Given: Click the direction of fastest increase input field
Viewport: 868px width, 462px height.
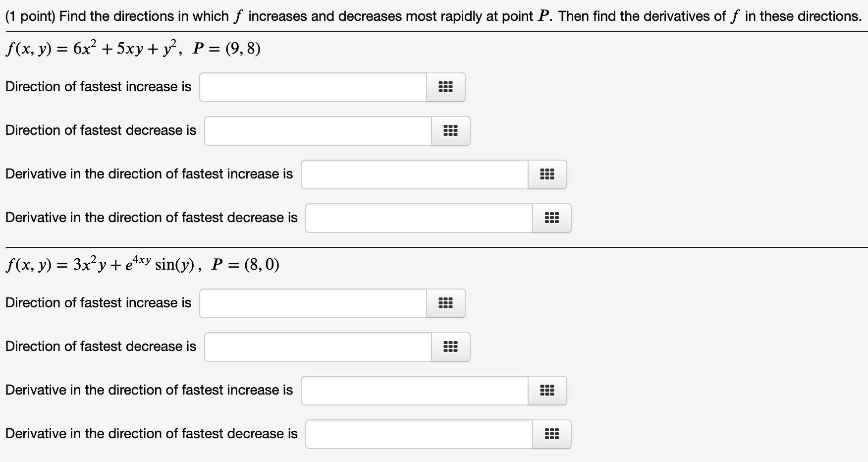Looking at the screenshot, I should click(x=312, y=87).
